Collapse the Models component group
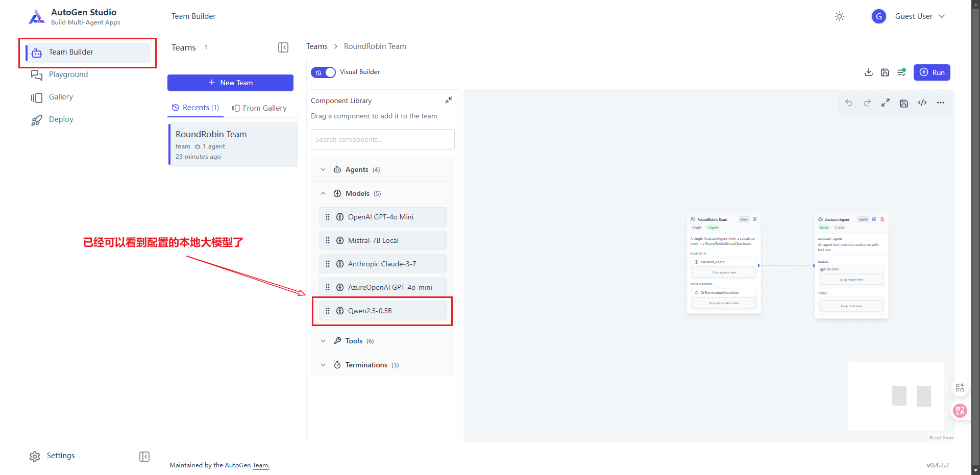Screen dimensions: 980x475 point(383,194)
